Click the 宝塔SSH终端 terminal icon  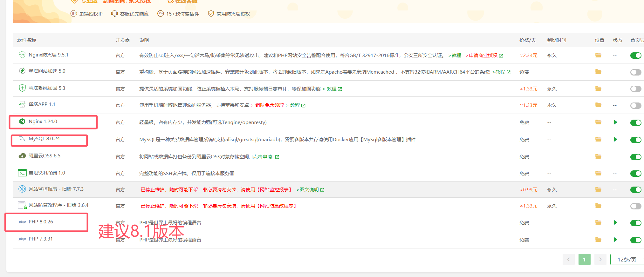[22, 173]
